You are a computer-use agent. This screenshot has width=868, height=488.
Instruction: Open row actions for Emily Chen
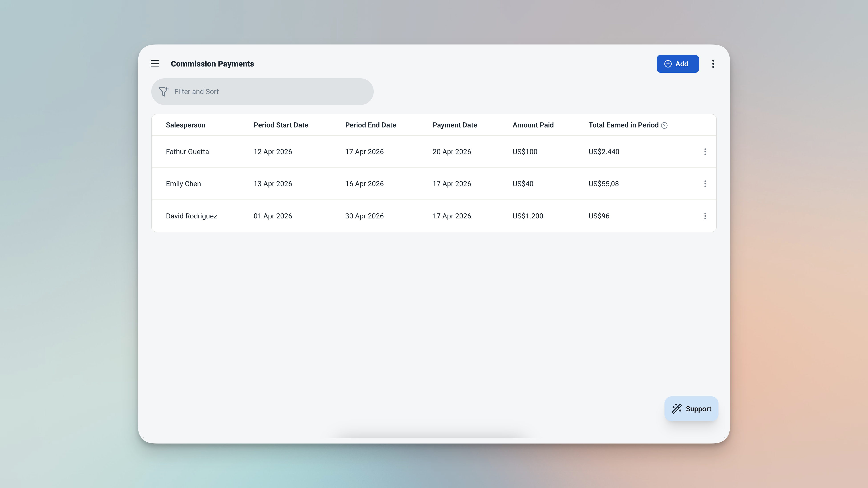tap(705, 184)
